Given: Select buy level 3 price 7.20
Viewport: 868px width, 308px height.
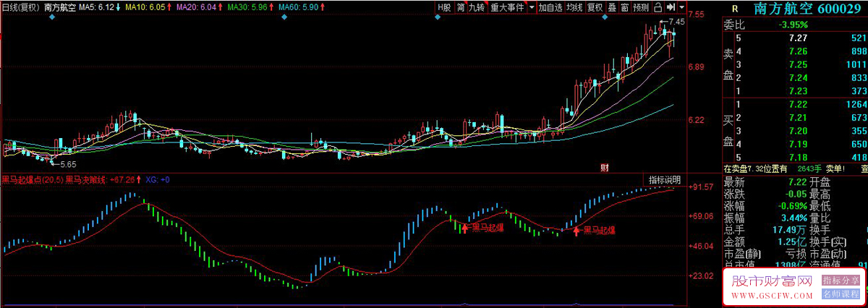Looking at the screenshot, I should (x=798, y=131).
